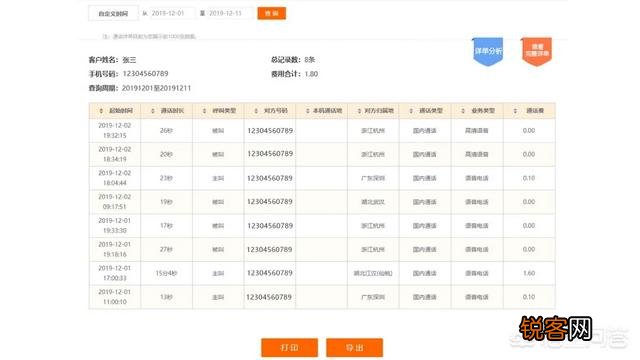Sort by 通话费 column arrow icon
The image size is (640, 360).
(x=515, y=111)
